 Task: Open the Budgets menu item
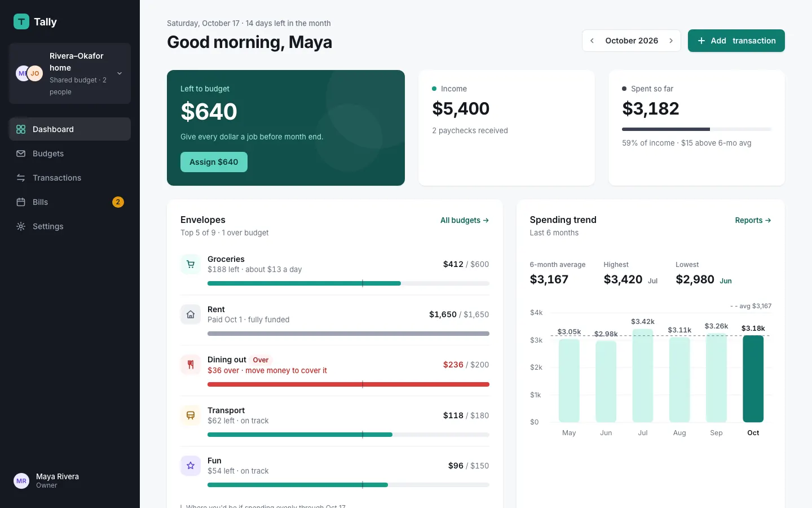tap(70, 154)
